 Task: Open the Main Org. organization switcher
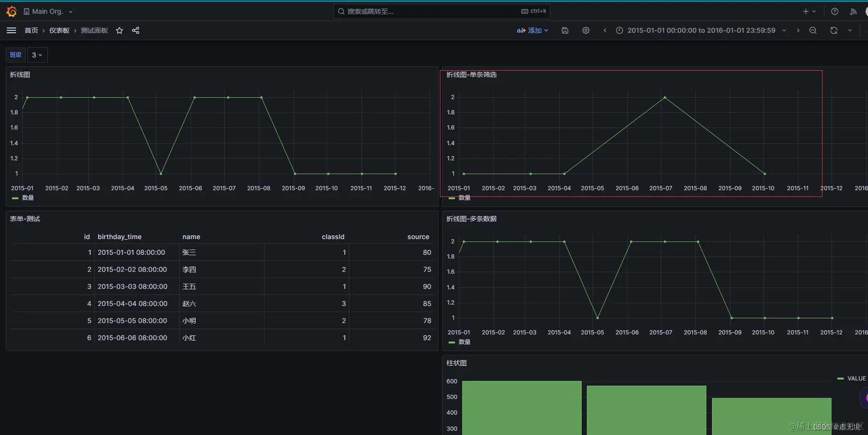coord(48,11)
